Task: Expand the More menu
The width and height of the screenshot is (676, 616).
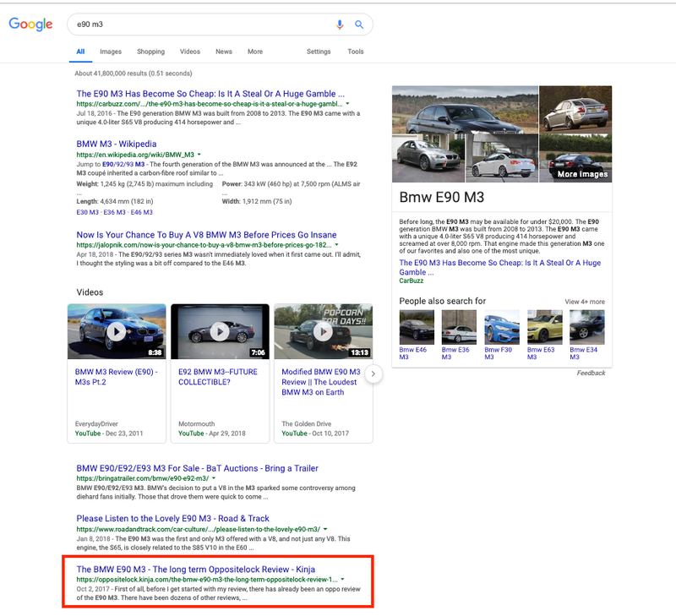Action: (255, 52)
